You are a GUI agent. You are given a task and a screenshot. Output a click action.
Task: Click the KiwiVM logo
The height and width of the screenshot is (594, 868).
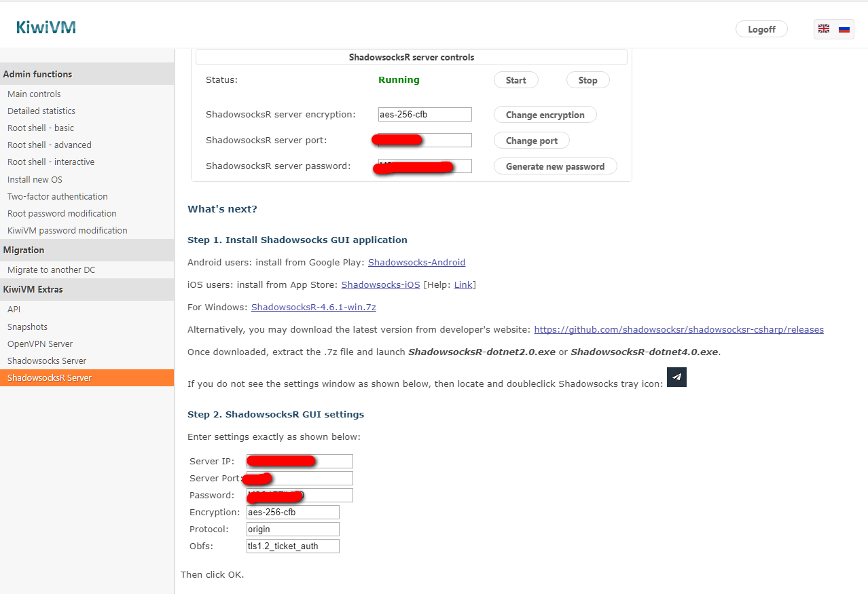pos(46,28)
